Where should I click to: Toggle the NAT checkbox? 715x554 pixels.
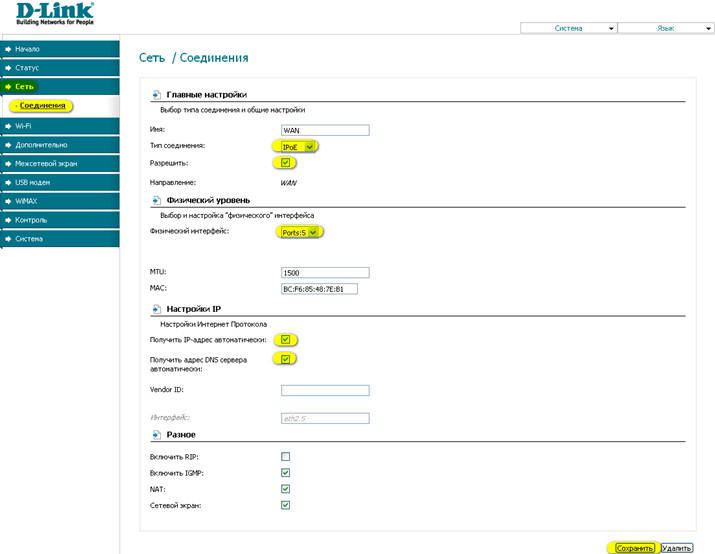pos(286,489)
